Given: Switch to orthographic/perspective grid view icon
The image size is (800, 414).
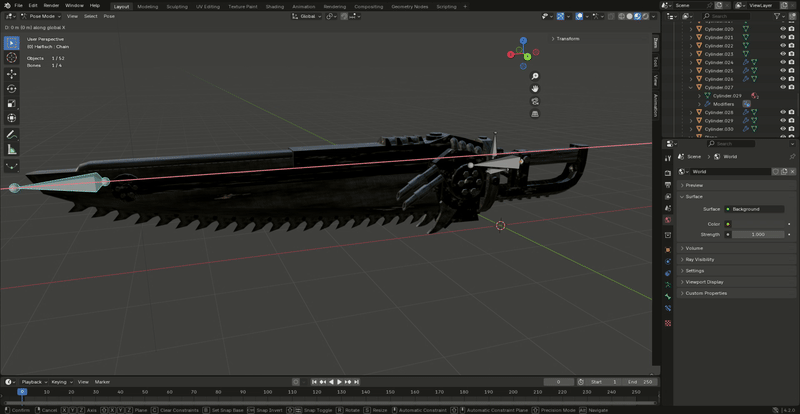Looking at the screenshot, I should coord(535,113).
